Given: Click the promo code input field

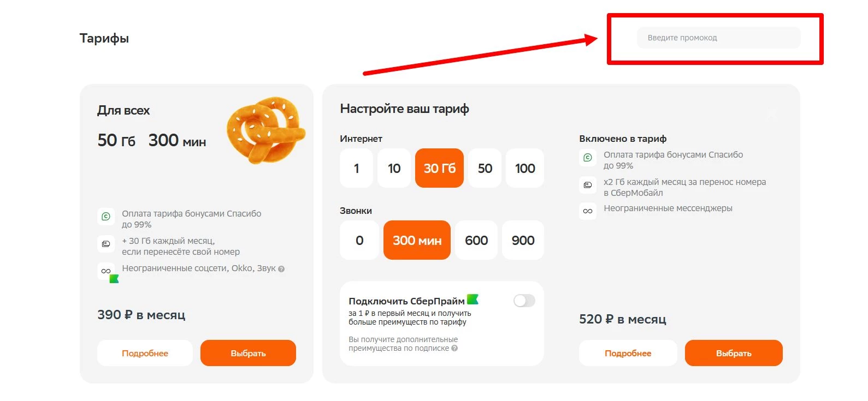Looking at the screenshot, I should click(718, 38).
